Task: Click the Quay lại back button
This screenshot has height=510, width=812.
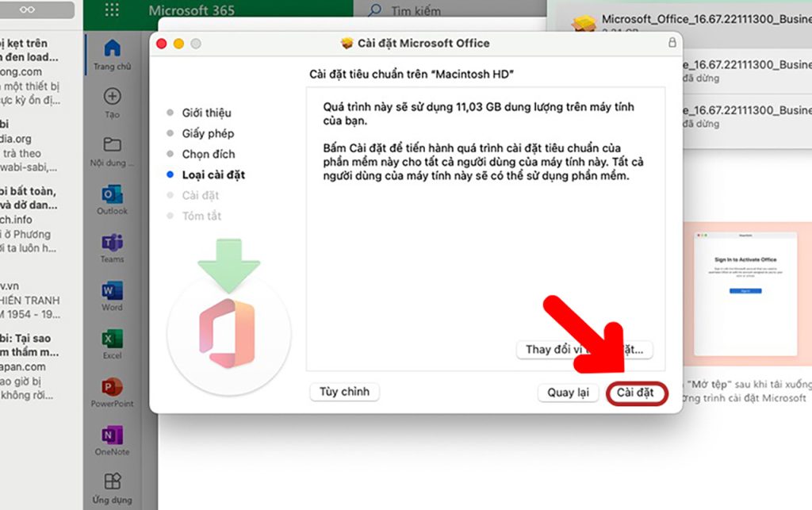Action: pos(568,393)
